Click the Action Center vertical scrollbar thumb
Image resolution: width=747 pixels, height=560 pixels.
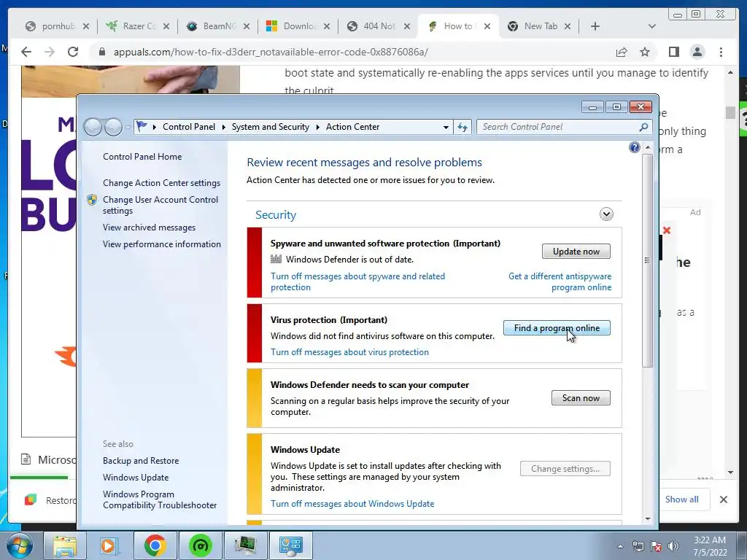[647, 260]
